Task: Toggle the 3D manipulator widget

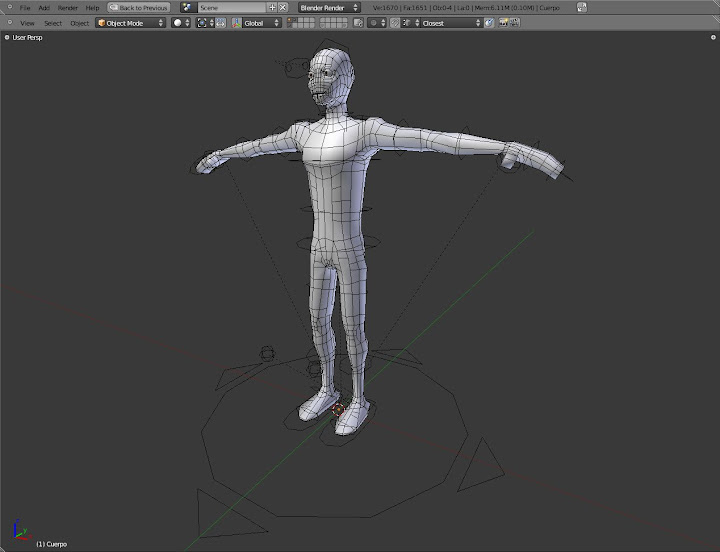Action: pyautogui.click(x=221, y=22)
